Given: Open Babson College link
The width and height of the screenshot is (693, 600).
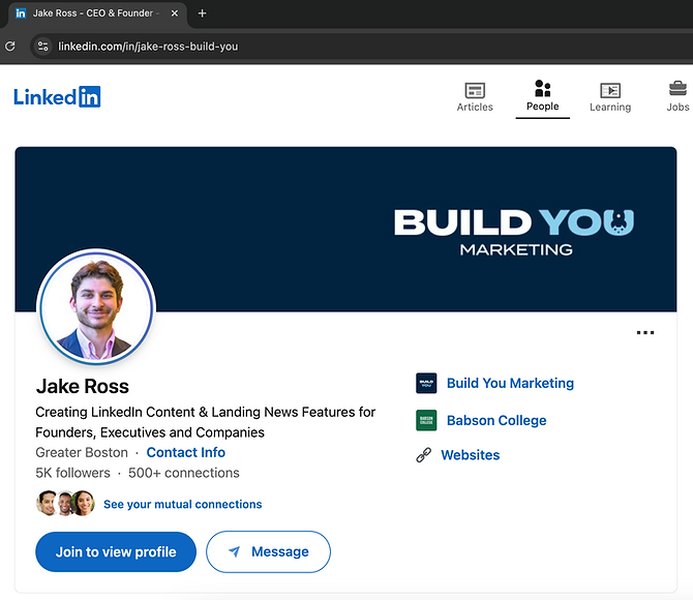Looking at the screenshot, I should click(x=496, y=420).
